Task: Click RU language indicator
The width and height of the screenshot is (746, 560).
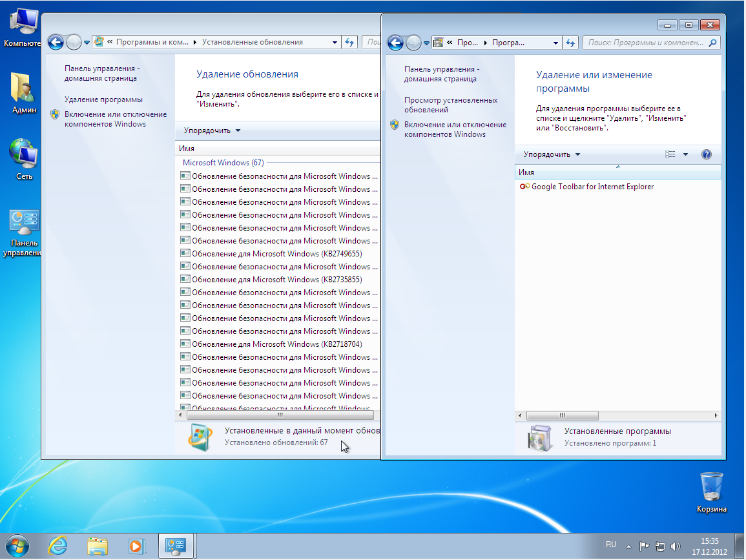Action: pyautogui.click(x=611, y=544)
